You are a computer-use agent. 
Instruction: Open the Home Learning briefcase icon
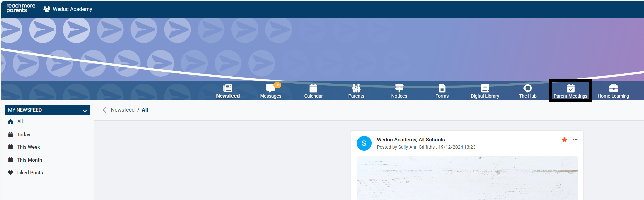click(x=613, y=88)
